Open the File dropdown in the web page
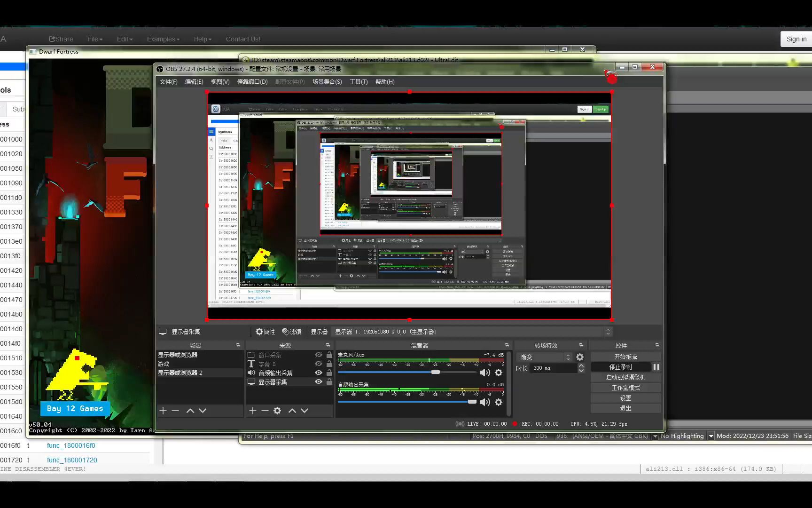 pyautogui.click(x=95, y=39)
